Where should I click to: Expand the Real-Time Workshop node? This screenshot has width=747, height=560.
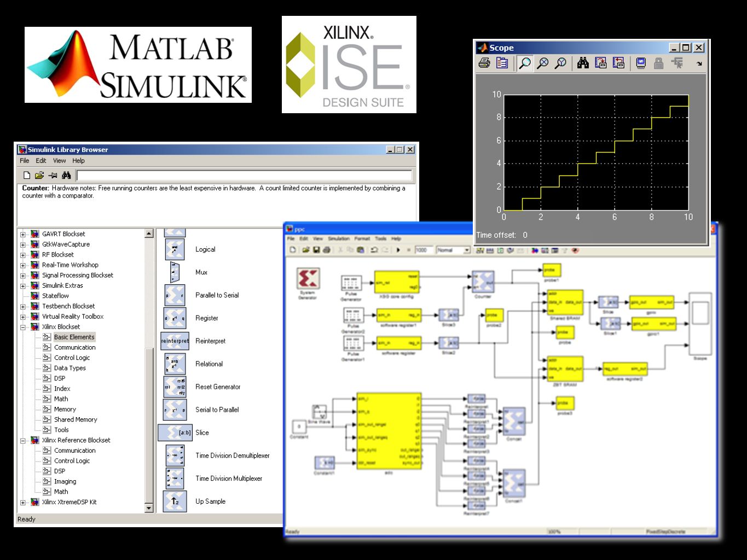pos(23,265)
